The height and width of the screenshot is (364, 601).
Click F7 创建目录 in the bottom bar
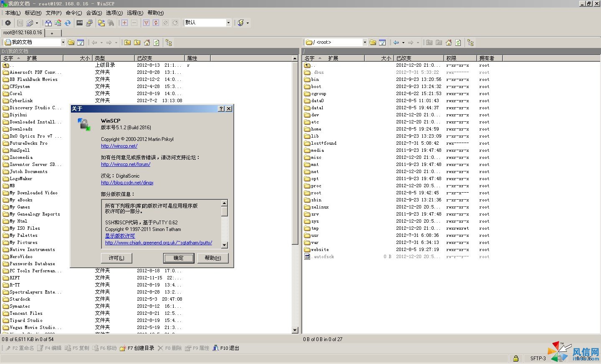point(137,348)
